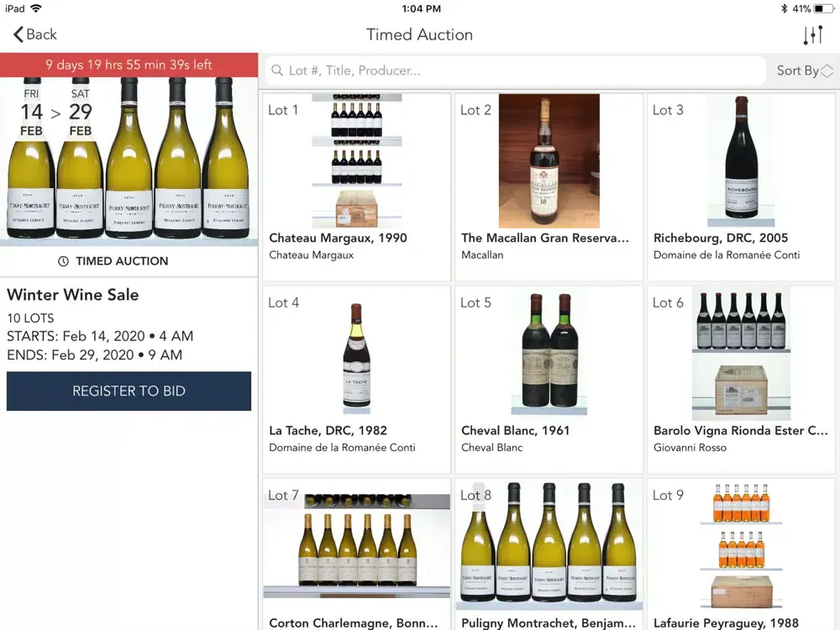Open Lot 9 Lafaurie Peyraguey image
This screenshot has height=630, width=840.
[x=742, y=545]
